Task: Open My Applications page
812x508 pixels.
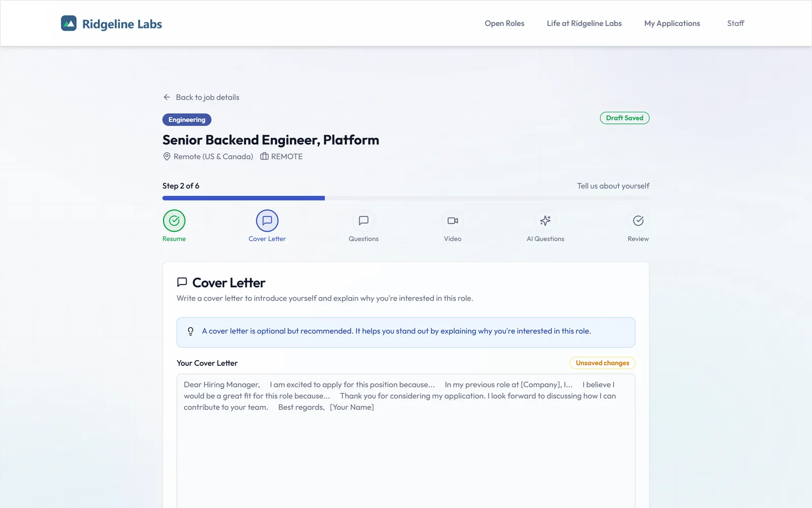Action: pos(672,23)
